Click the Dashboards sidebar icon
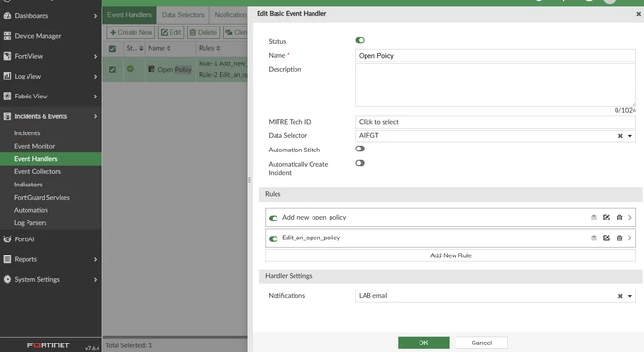The height and width of the screenshot is (352, 644). [7, 15]
